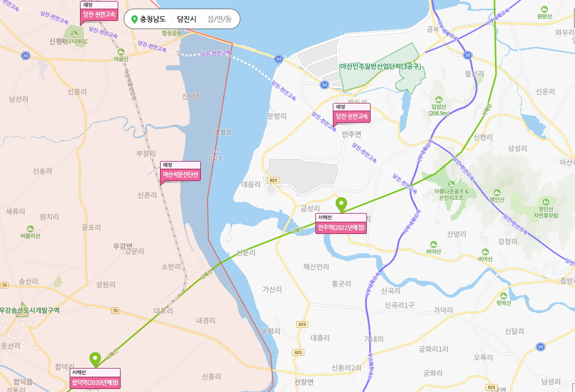
Task: Open the 당진시 city selector
Action: click(x=187, y=19)
